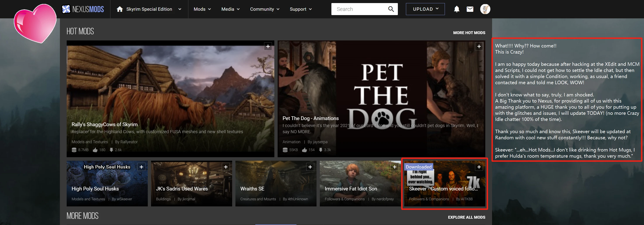Open author jkrojmal's profile
The image size is (644, 225).
pos(189,199)
